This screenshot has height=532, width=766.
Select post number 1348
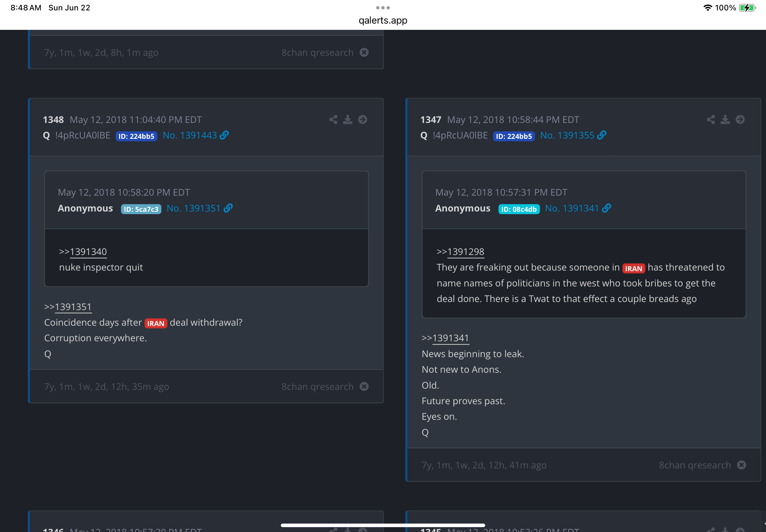coord(53,120)
